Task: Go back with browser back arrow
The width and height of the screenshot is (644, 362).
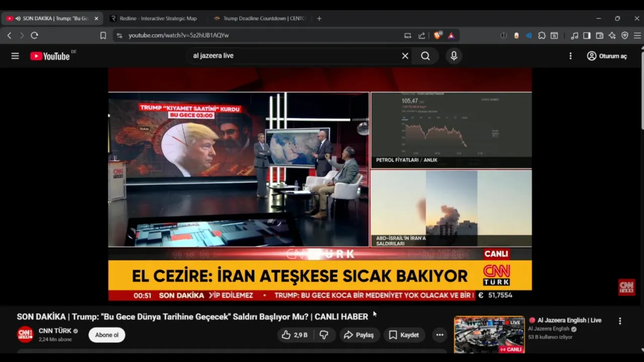Action: tap(9, 35)
